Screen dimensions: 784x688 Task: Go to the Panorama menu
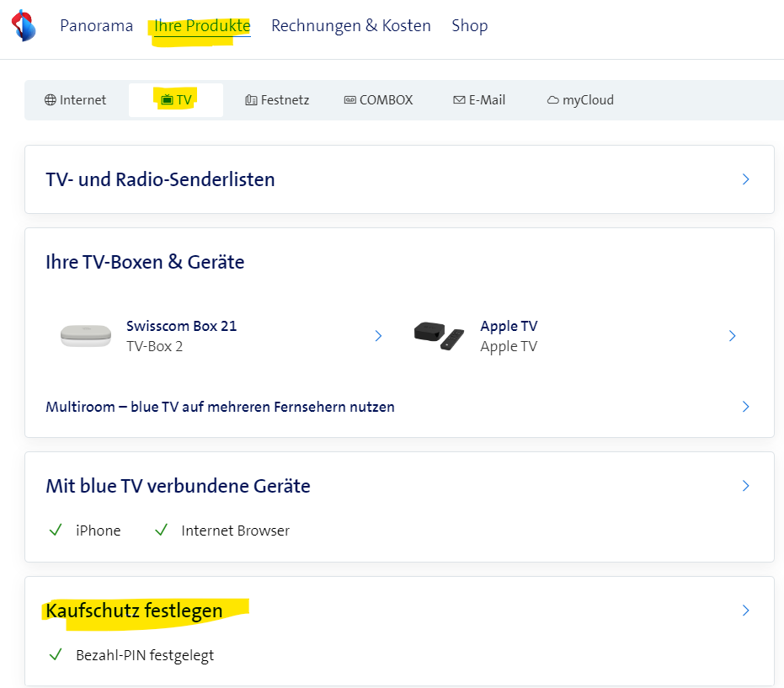tap(96, 26)
